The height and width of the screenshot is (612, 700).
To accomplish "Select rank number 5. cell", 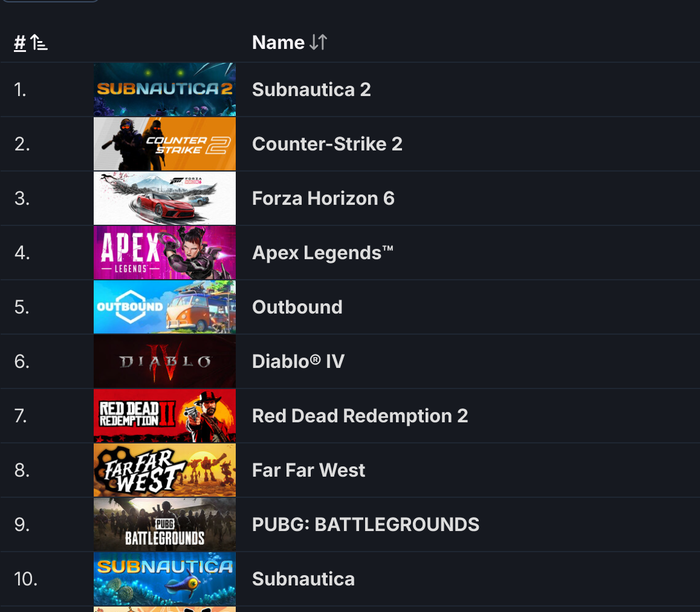I will pyautogui.click(x=22, y=308).
